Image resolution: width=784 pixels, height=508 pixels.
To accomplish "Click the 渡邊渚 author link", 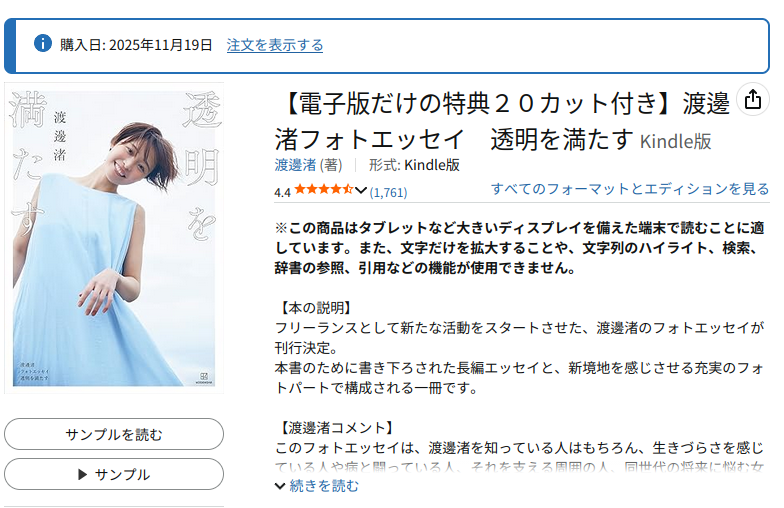I will pyautogui.click(x=295, y=165).
